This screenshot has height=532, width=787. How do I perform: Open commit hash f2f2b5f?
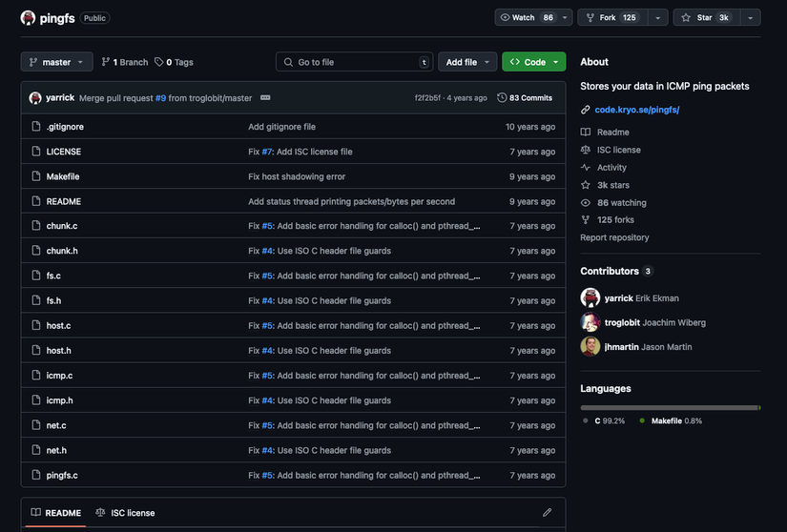(427, 98)
